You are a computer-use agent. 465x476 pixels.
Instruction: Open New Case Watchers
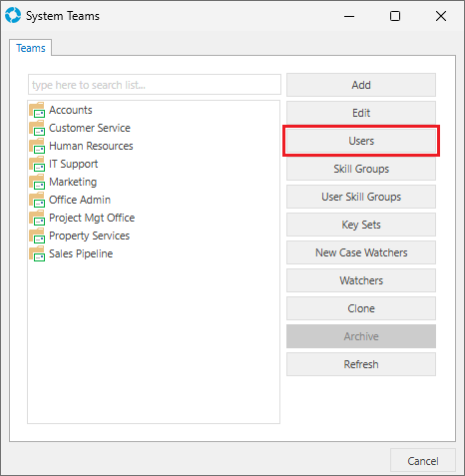361,252
